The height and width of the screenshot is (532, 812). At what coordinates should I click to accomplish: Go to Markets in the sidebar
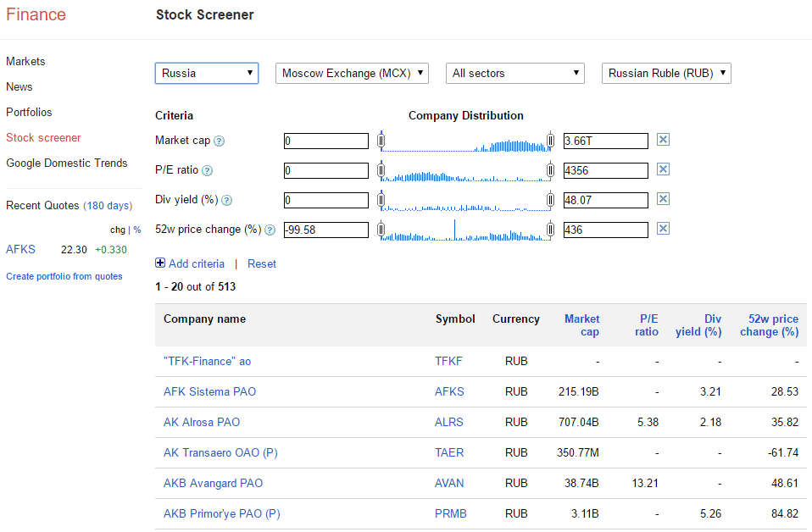[25, 61]
